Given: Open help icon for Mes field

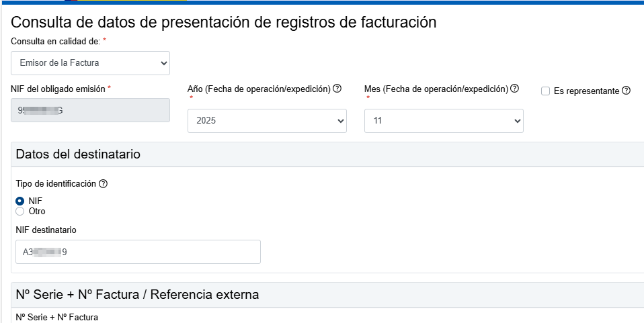Looking at the screenshot, I should point(514,89).
